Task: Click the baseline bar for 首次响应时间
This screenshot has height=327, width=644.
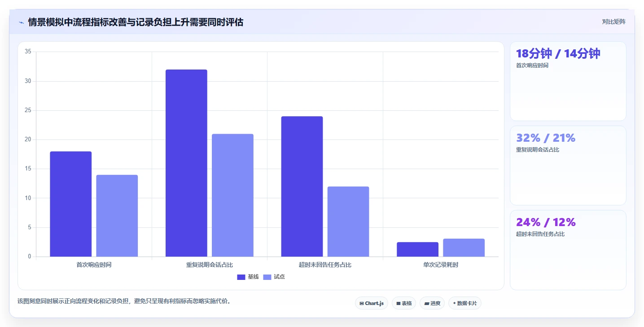Action: 71,204
